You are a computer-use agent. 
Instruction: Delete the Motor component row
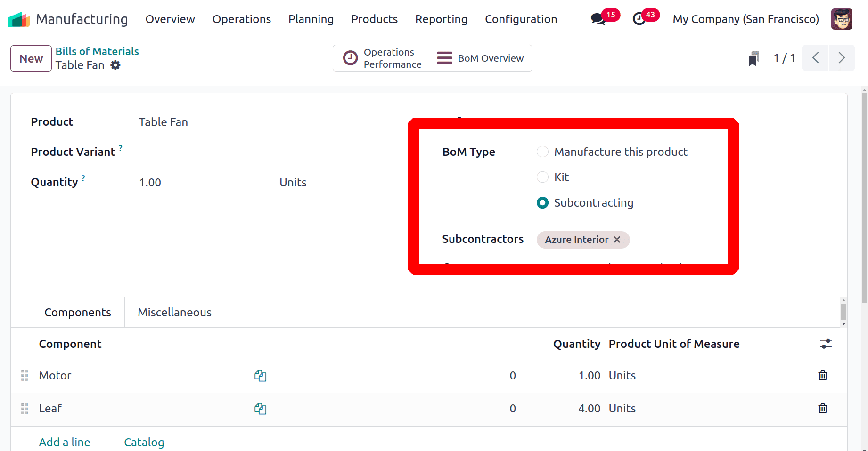click(823, 376)
